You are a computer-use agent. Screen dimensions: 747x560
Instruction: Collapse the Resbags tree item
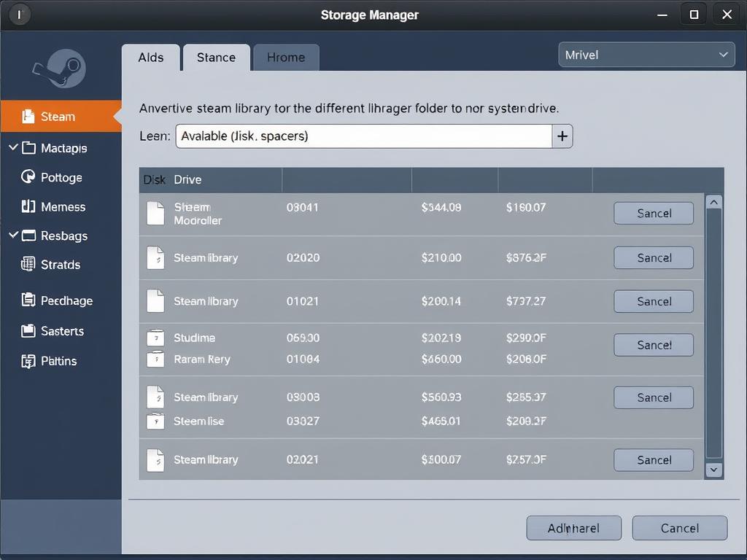pos(13,235)
